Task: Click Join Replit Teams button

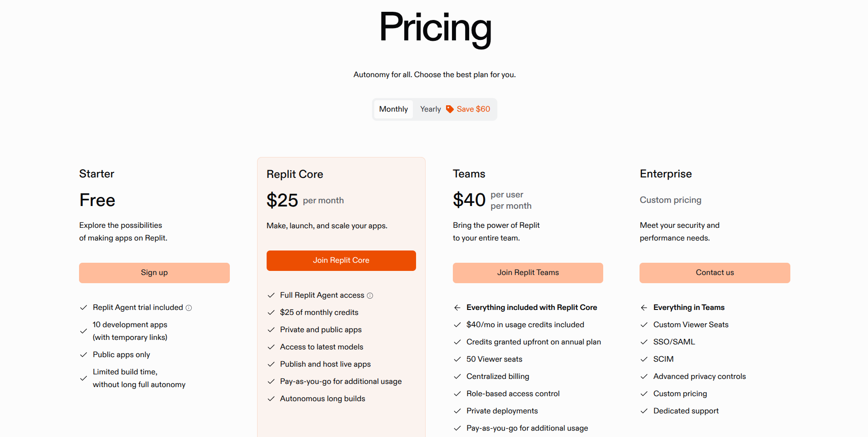Action: (528, 273)
